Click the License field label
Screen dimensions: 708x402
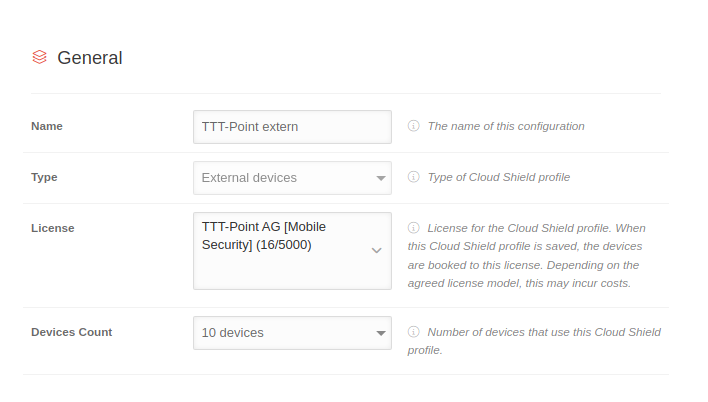[53, 228]
